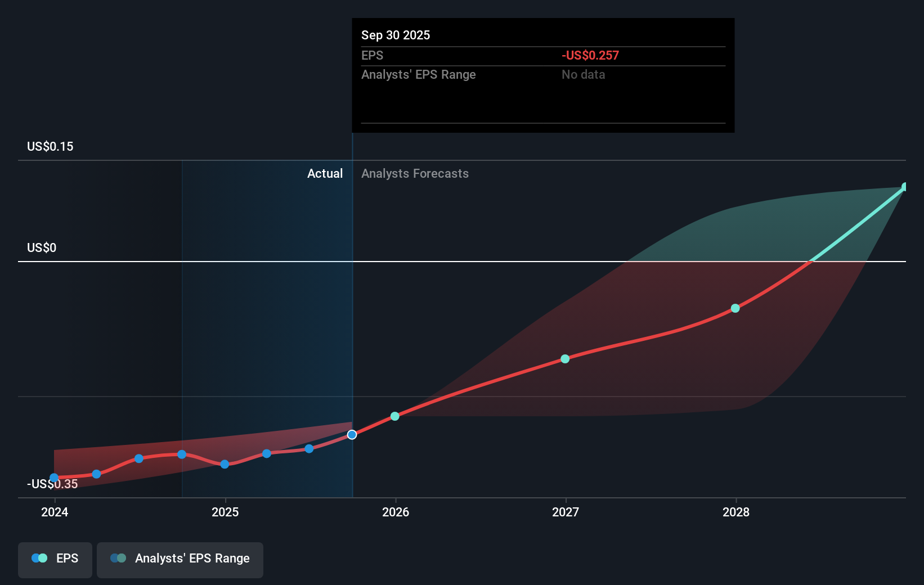Toggle the EPS legend series
The height and width of the screenshot is (585, 924).
click(x=55, y=560)
